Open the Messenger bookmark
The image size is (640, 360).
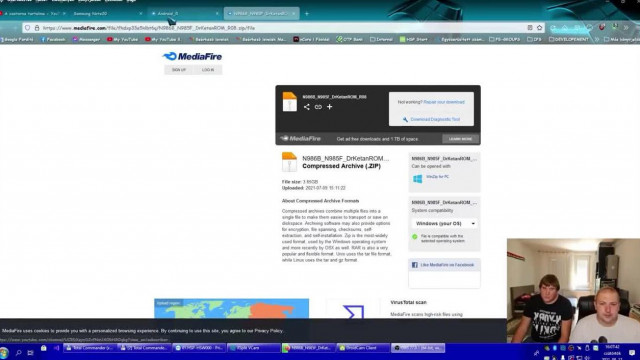coord(86,39)
